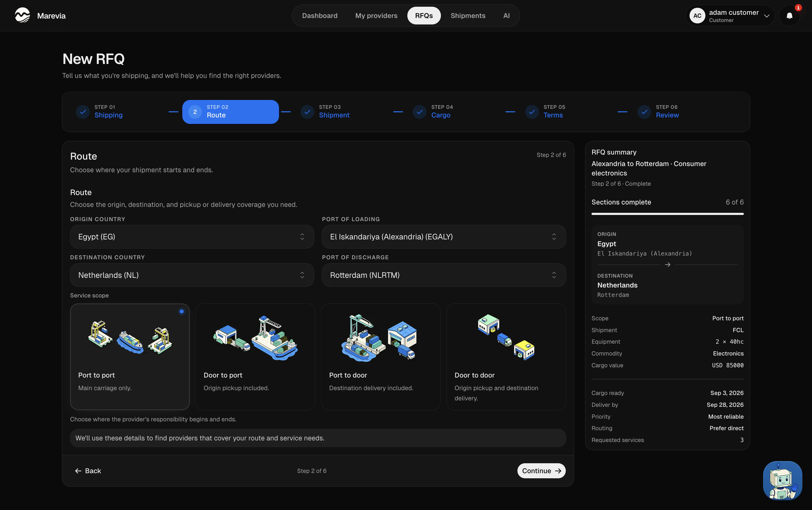Click the Requested services count '3'
This screenshot has width=812, height=510.
click(x=742, y=440)
